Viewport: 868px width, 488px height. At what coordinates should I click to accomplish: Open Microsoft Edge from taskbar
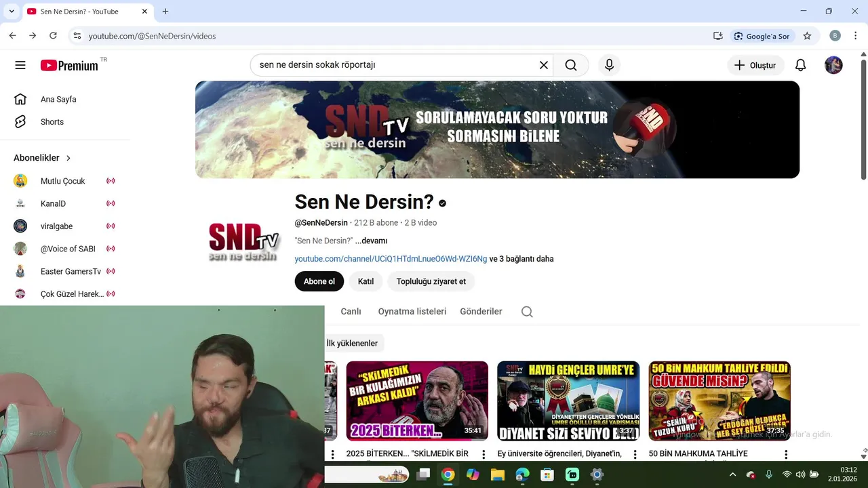pyautogui.click(x=523, y=474)
